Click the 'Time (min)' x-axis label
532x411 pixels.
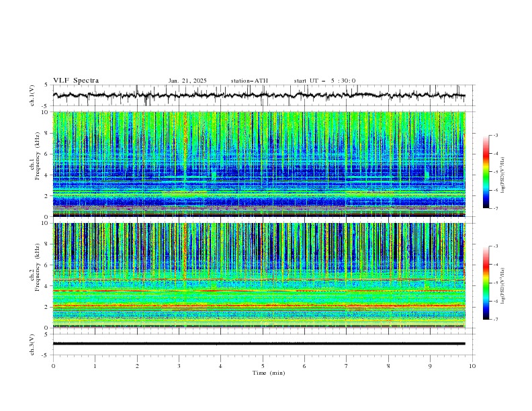pyautogui.click(x=269, y=373)
